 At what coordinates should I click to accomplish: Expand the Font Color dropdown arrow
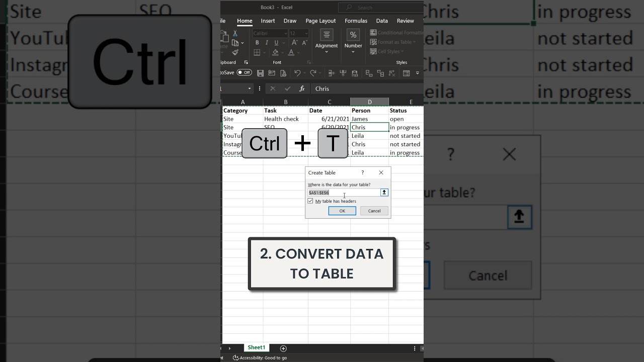pos(298,52)
